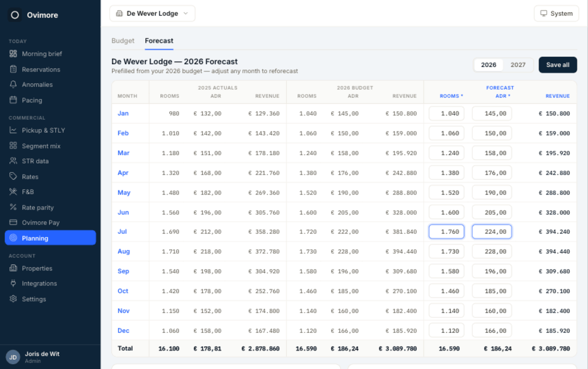
Task: Focus the Jul forecast ADR field 224,00
Action: point(492,232)
